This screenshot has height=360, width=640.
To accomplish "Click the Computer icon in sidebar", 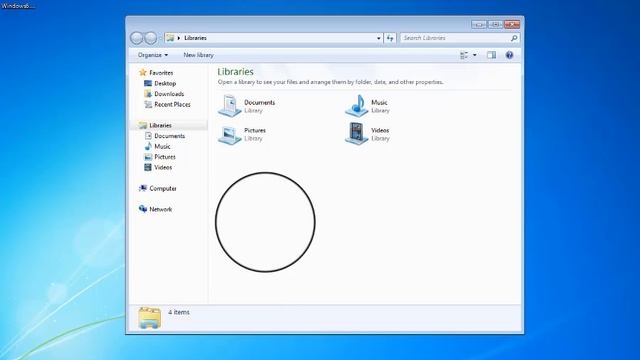I will (x=142, y=188).
